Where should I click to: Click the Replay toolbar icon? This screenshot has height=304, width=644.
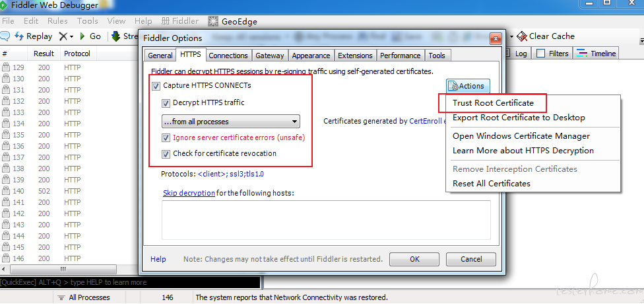point(19,36)
